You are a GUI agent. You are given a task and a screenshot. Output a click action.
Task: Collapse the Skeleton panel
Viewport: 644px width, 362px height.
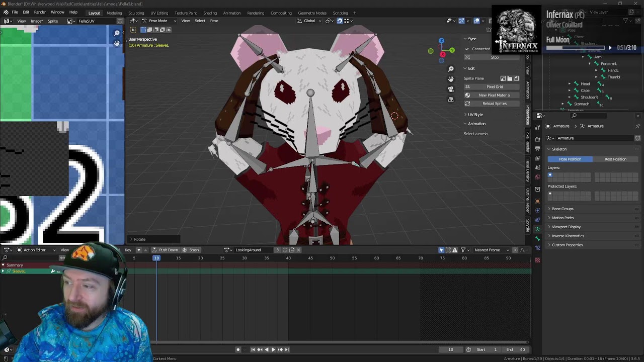point(559,149)
